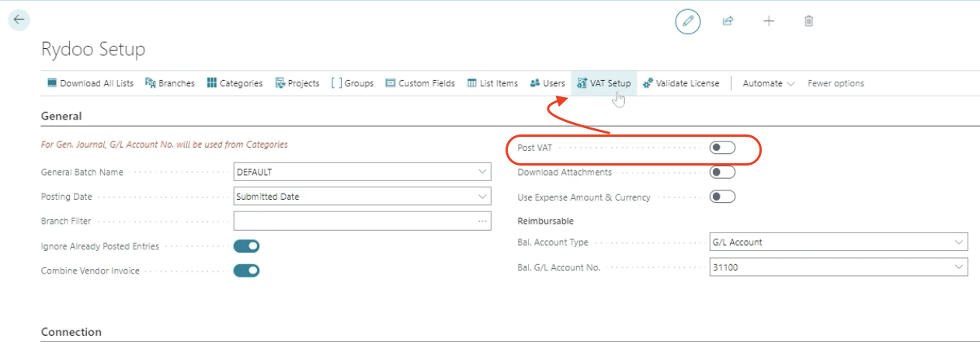Open Groups list
The height and width of the screenshot is (342, 980).
[353, 83]
